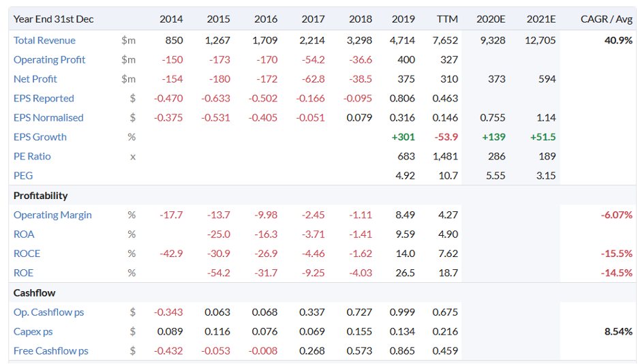Click the Operating Margin link
Screen dimensions: 638x364
(52, 215)
